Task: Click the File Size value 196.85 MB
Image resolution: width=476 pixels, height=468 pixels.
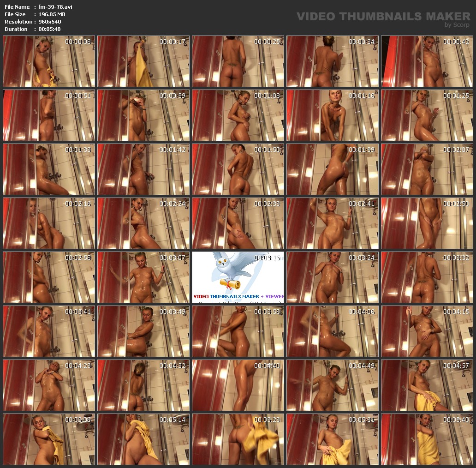Action: [x=52, y=14]
